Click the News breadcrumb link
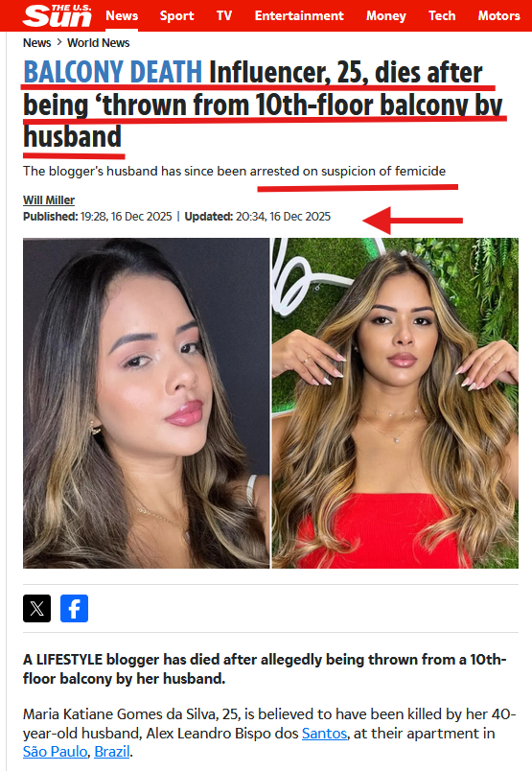 tap(36, 43)
